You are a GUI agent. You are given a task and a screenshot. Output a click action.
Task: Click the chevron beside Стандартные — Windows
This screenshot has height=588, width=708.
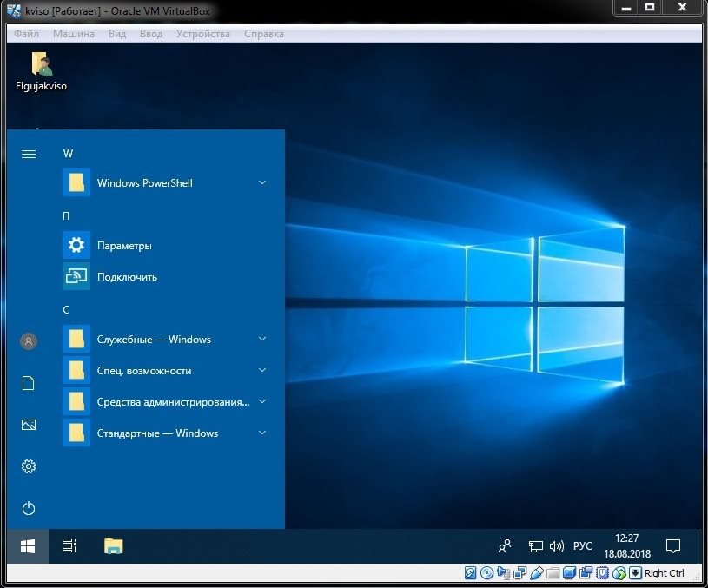coord(261,433)
